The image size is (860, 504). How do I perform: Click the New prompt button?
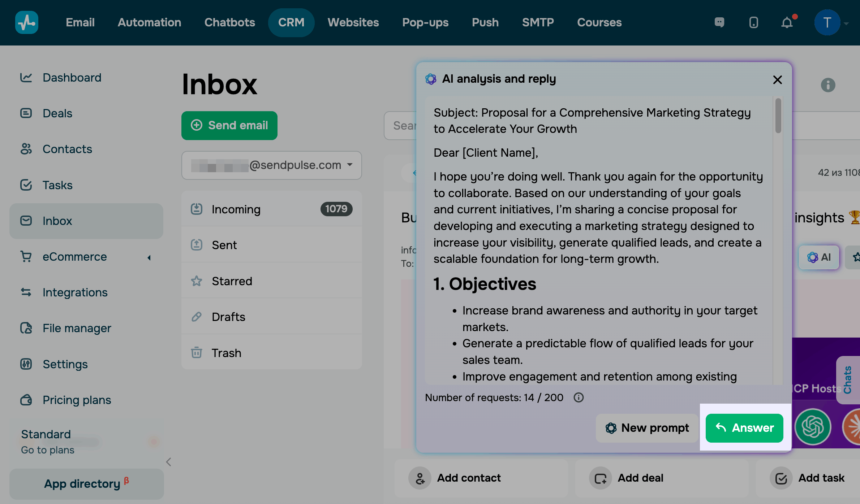tap(647, 428)
